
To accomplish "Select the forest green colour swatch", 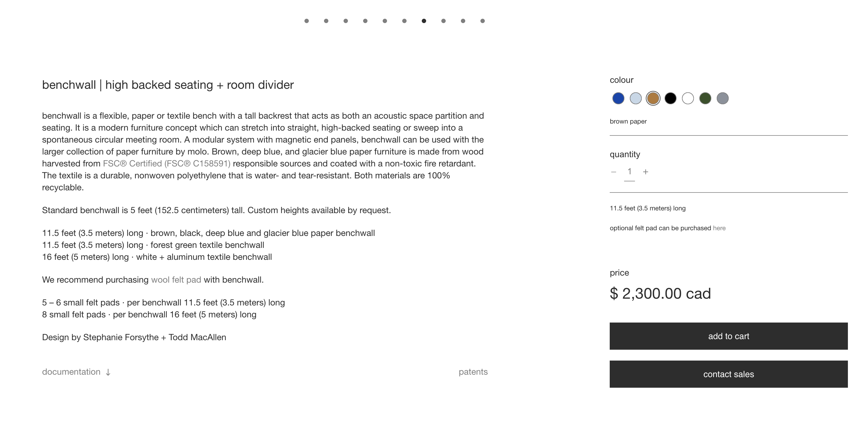I will point(705,98).
